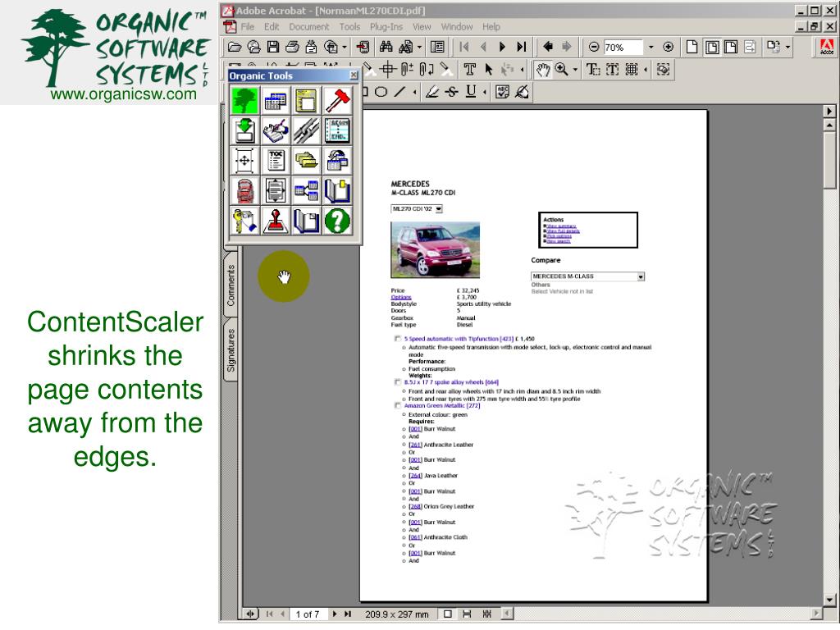Screen dimensions: 840x630
Task: Select Actual Size page view button
Action: pos(692,47)
